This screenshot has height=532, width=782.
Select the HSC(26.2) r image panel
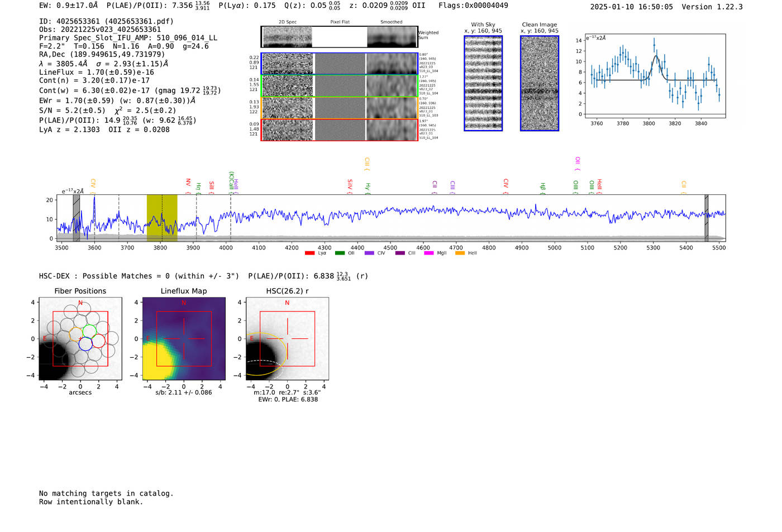(x=287, y=339)
